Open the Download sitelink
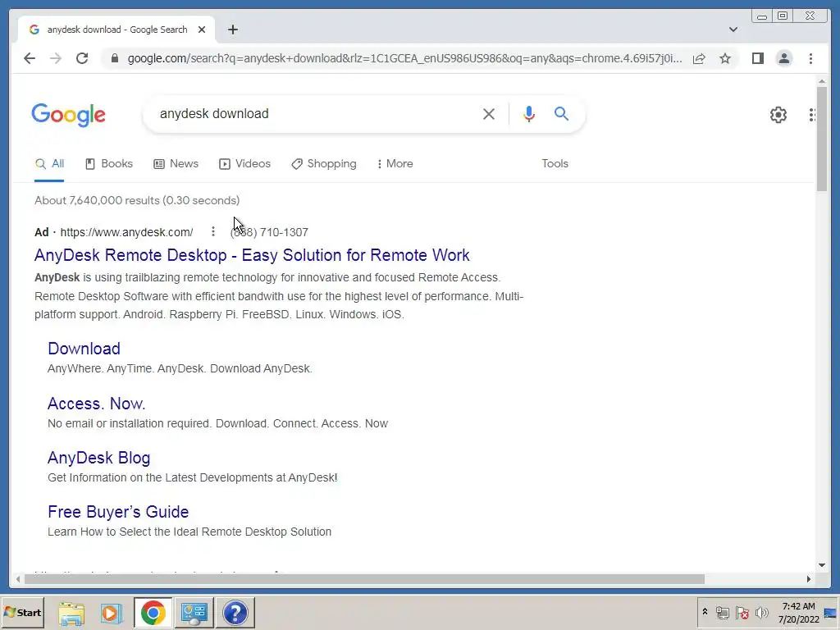Screen dimensions: 840x630 tap(84, 349)
